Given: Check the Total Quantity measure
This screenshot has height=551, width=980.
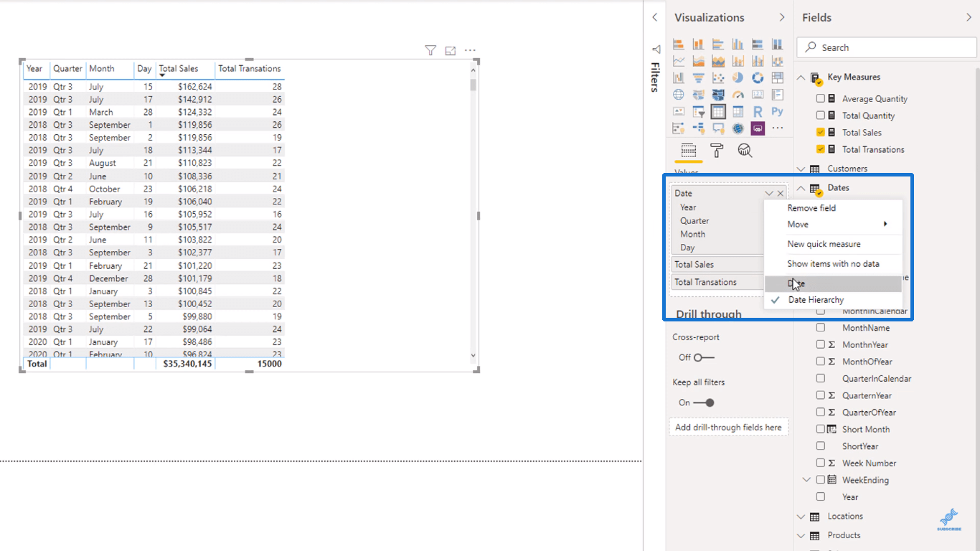Looking at the screenshot, I should [x=821, y=116].
